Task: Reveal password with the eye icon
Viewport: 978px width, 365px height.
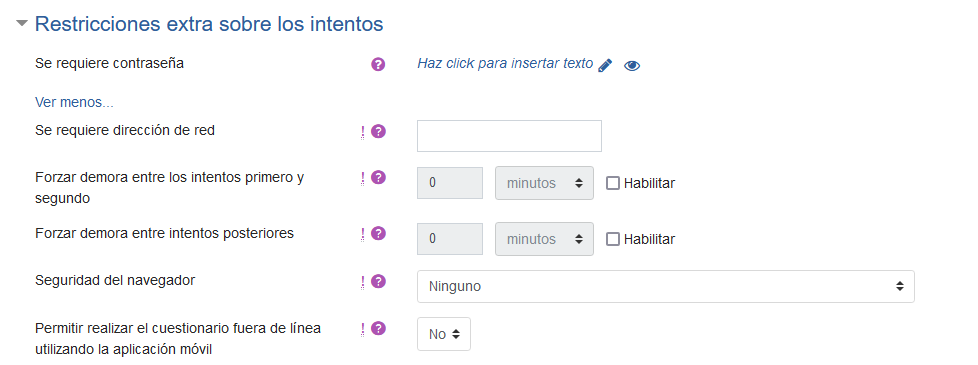Action: pos(632,66)
